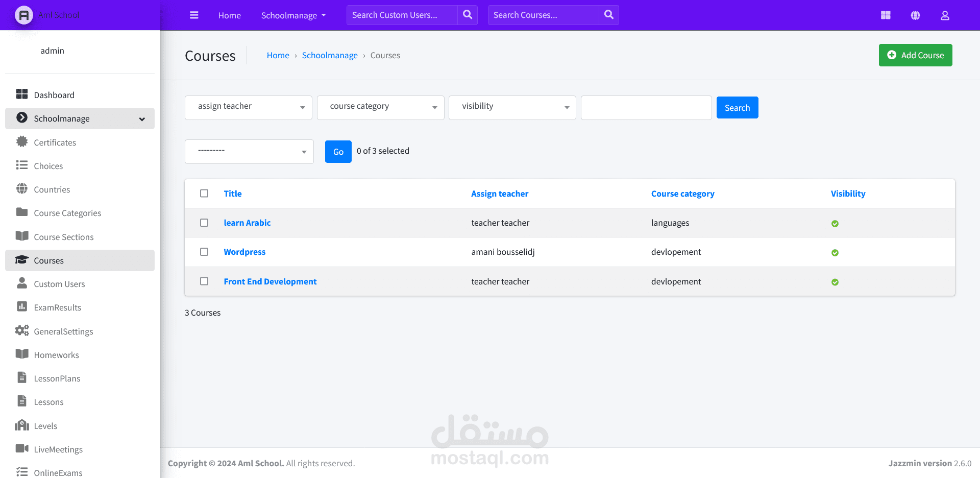This screenshot has height=478, width=980.
Task: Open Home in the top navbar
Action: tap(230, 15)
